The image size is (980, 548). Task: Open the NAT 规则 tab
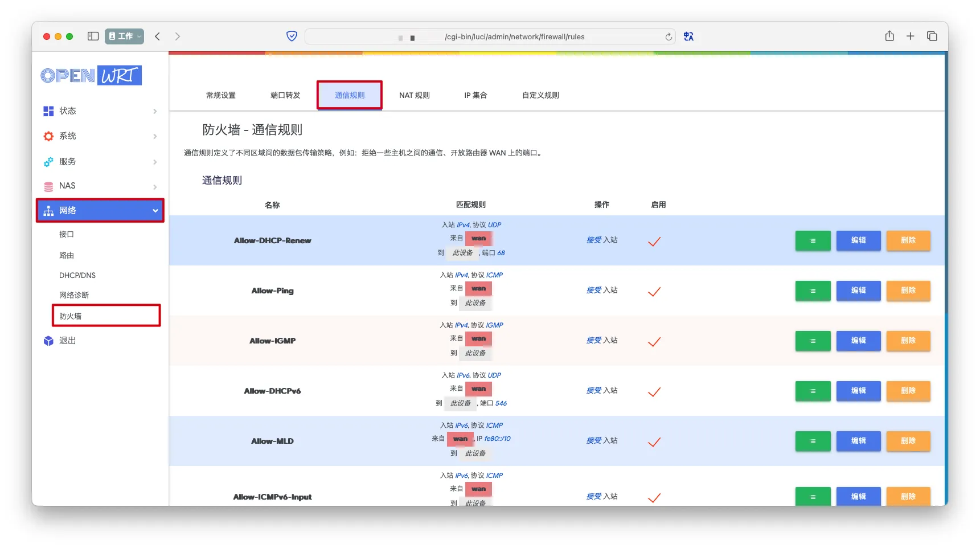coord(414,95)
